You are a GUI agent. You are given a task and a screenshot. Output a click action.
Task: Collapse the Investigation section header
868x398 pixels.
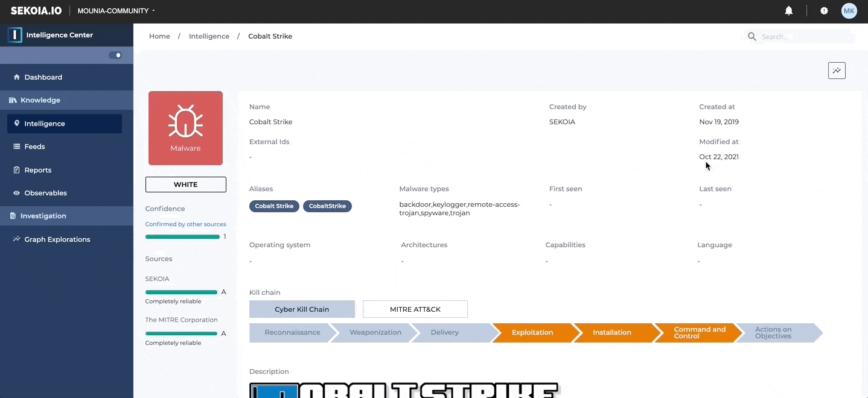[66, 216]
